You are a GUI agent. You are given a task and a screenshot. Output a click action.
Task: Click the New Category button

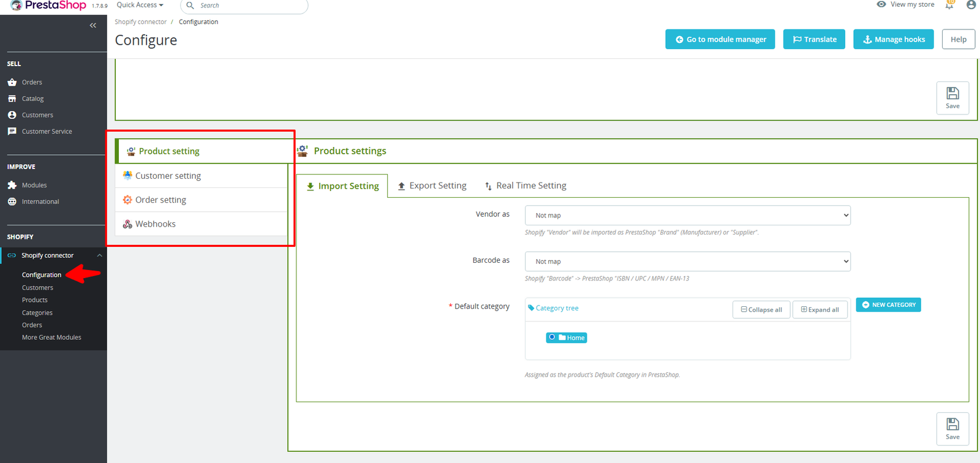(x=888, y=305)
